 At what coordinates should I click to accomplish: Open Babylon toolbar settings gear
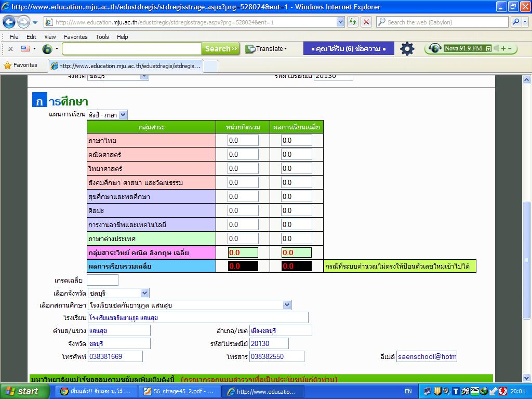click(407, 49)
